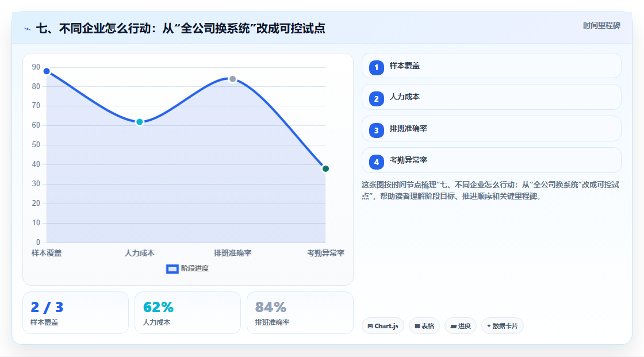This screenshot has height=357, width=644.
Task: Toggle the 阶段进度 legend swatch
Action: (172, 268)
